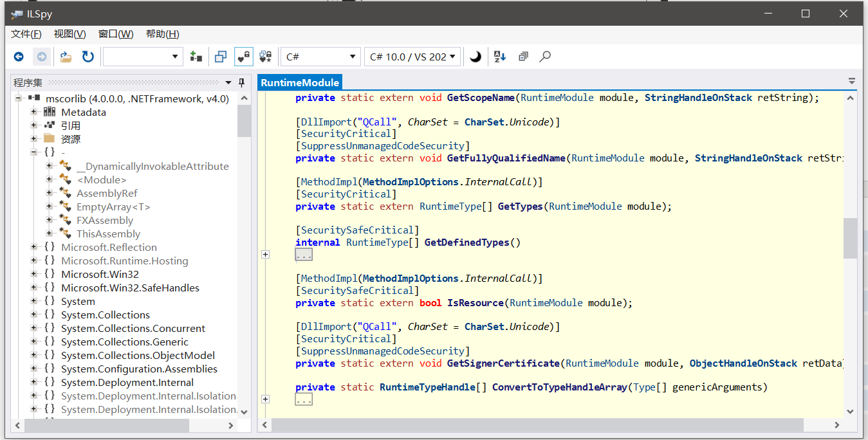Viewport: 868px width, 440px height.
Task: Click the code view vertical scrollbar thumb
Action: (x=850, y=238)
